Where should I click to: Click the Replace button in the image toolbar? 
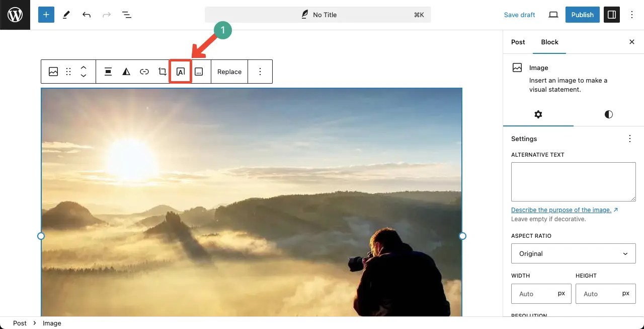point(229,71)
